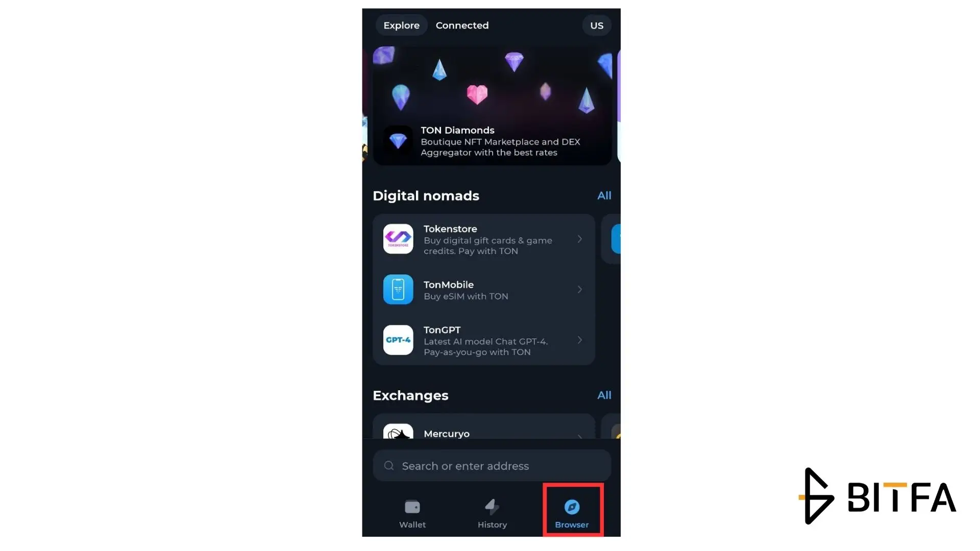
Task: Open the Browser tab
Action: pos(572,513)
